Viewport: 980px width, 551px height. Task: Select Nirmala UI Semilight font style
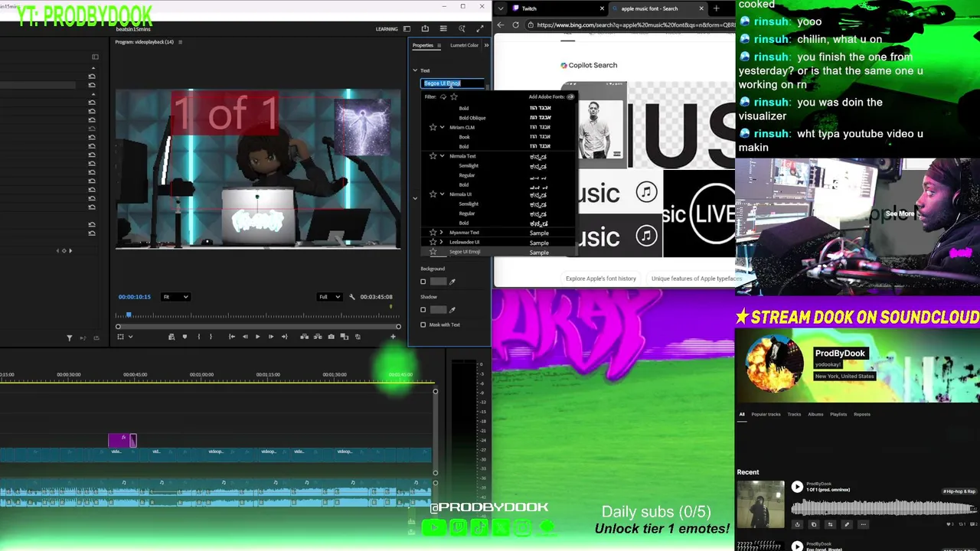(x=469, y=204)
